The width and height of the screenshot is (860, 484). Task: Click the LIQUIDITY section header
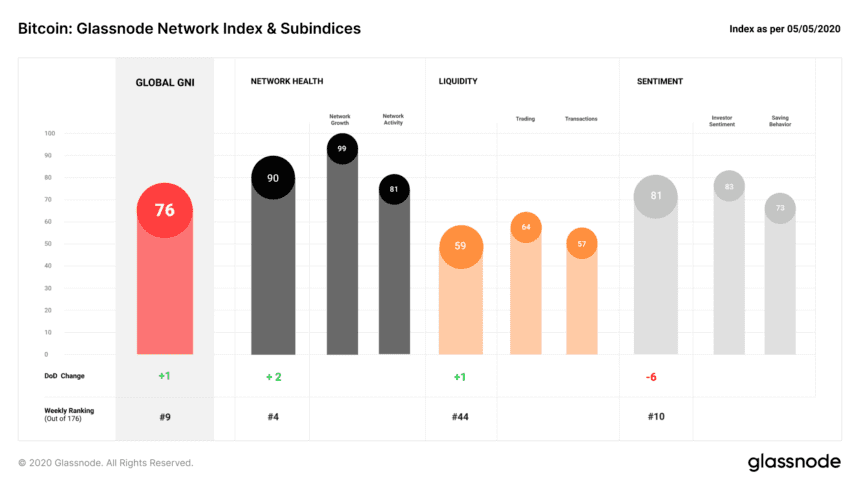458,81
